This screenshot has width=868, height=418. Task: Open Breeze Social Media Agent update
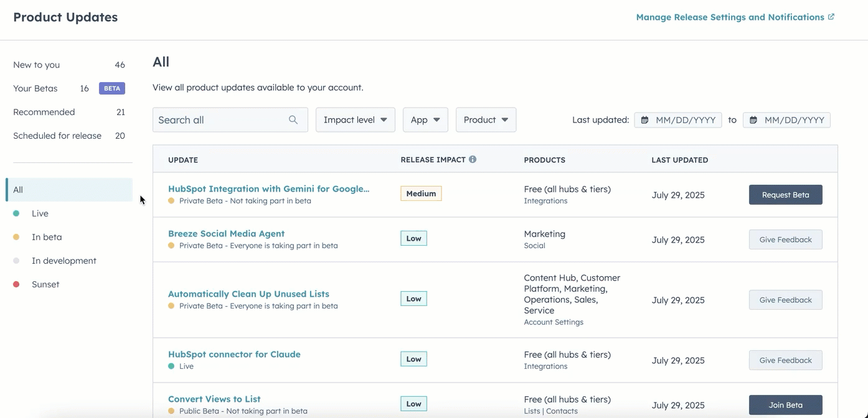[226, 233]
